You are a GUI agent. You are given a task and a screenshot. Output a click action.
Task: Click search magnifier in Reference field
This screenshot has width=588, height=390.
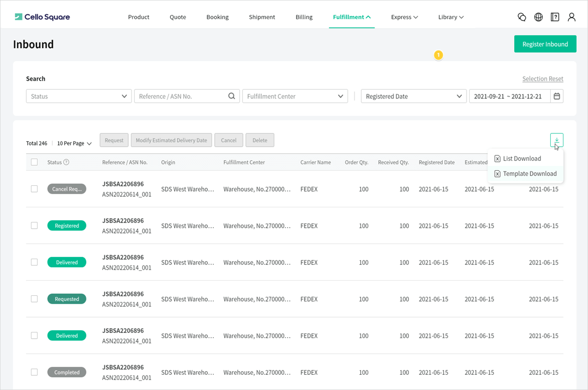[232, 96]
